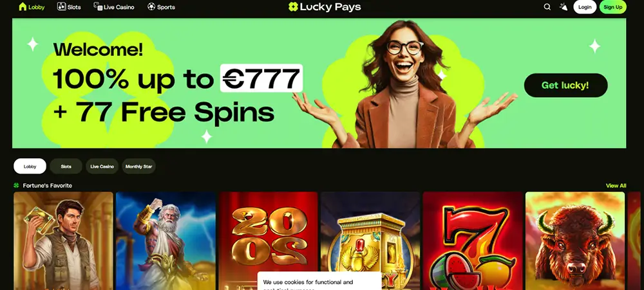The height and width of the screenshot is (290, 644).
Task: Click the Lobby home icon in navbar
Action: 23,6
